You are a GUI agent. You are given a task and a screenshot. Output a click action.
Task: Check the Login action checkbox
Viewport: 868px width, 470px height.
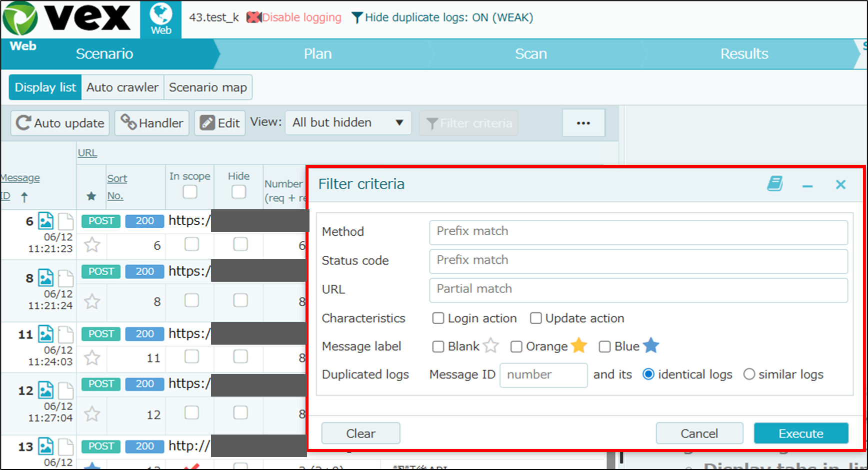click(x=438, y=318)
